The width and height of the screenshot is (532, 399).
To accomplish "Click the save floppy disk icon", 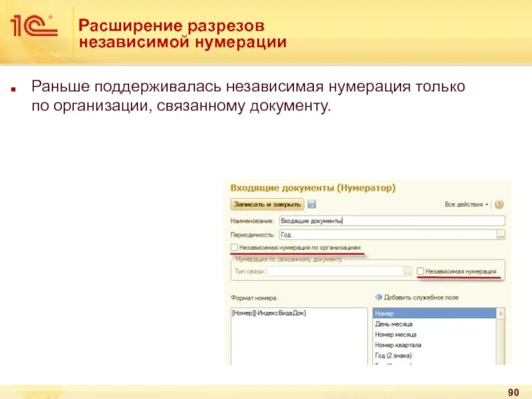I will (x=311, y=204).
